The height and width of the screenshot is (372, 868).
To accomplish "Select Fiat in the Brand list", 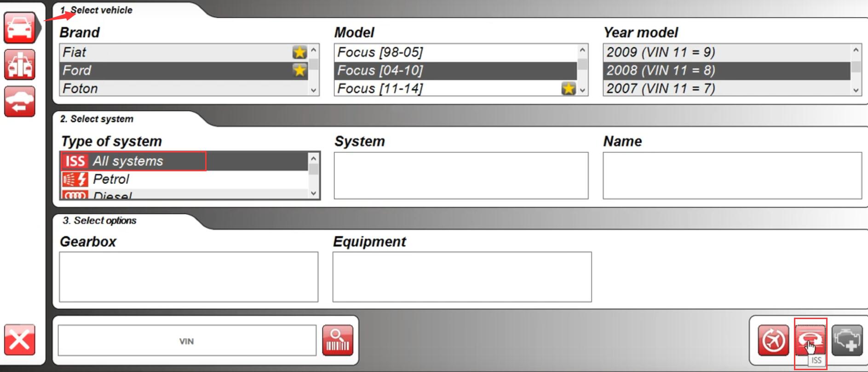I will coord(184,52).
